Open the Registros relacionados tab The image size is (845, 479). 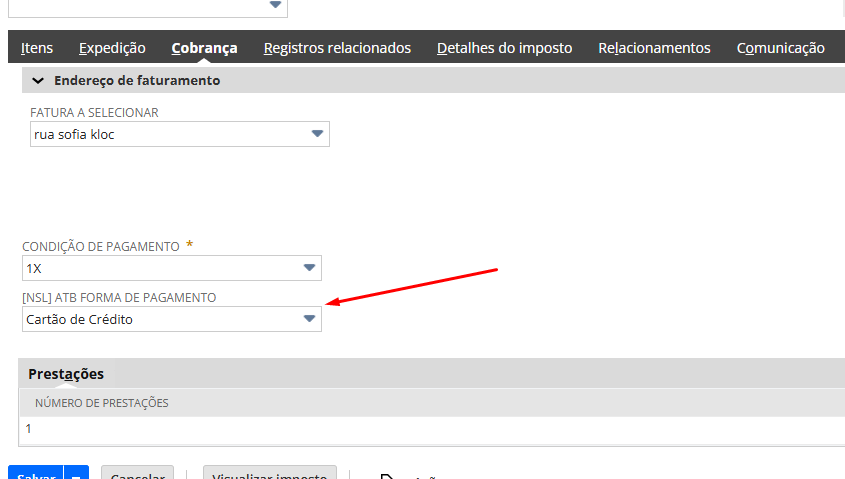pyautogui.click(x=337, y=48)
